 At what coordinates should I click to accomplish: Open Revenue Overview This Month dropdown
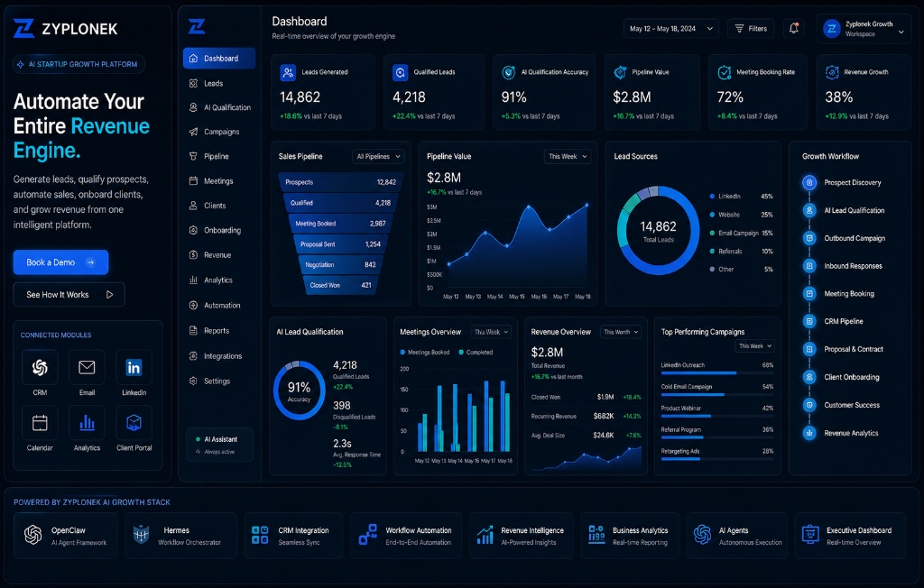point(621,332)
